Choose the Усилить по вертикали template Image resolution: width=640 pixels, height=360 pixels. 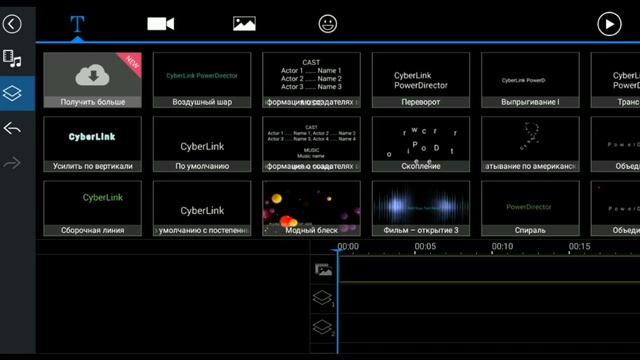coord(93,144)
